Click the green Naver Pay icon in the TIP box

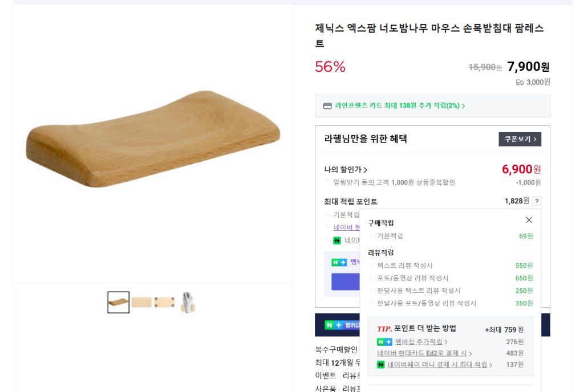point(380,365)
